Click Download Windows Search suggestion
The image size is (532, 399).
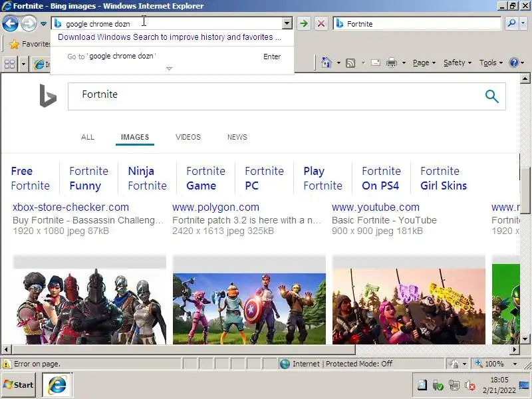[170, 37]
